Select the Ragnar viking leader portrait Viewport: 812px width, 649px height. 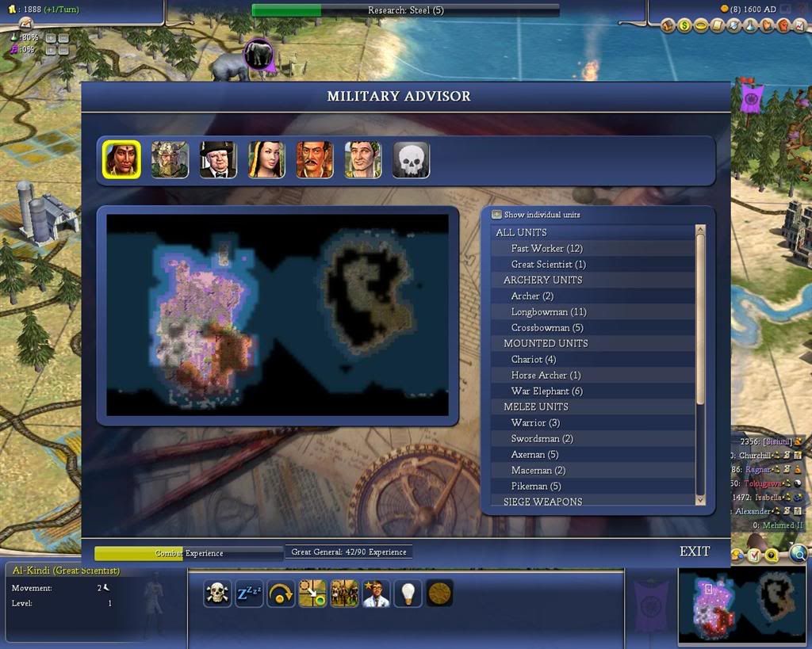tap(170, 159)
